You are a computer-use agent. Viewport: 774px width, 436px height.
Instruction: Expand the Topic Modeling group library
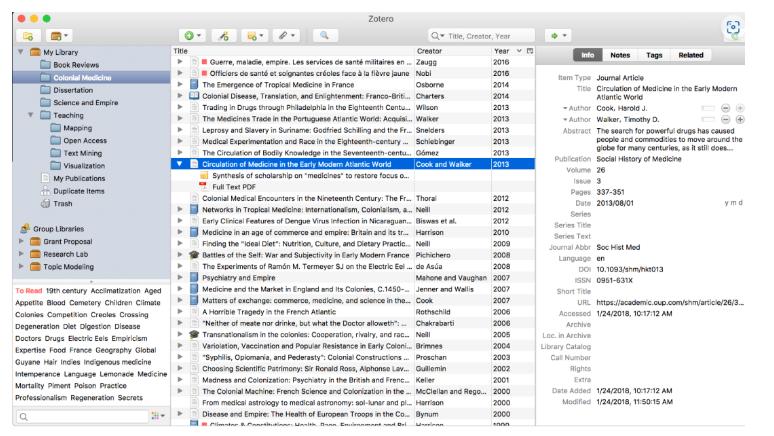21,267
